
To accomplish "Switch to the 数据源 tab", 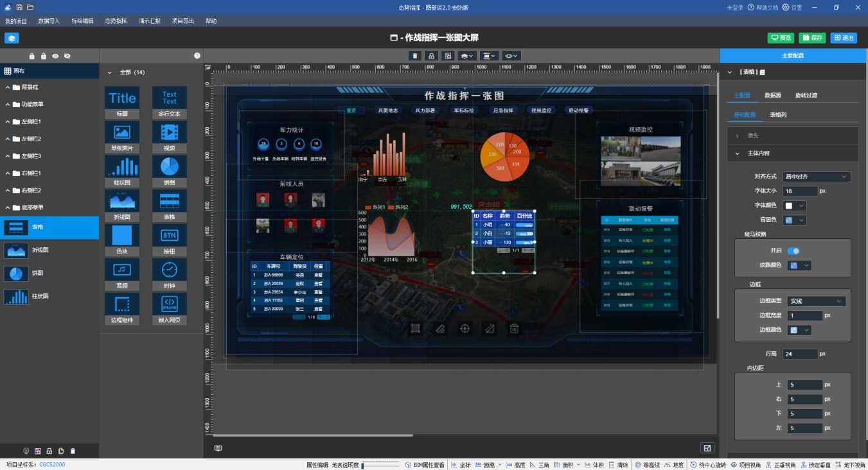I will 772,95.
